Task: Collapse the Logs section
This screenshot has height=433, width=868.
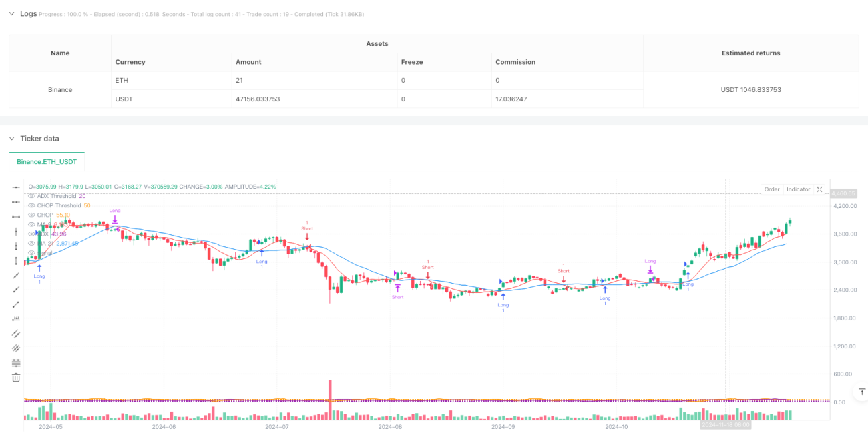Action: coord(12,13)
